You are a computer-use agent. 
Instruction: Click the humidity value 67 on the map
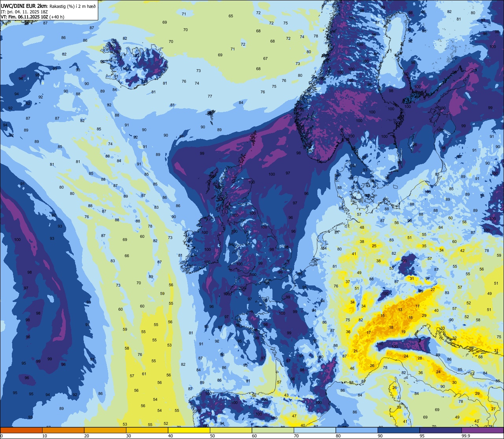pos(265,59)
